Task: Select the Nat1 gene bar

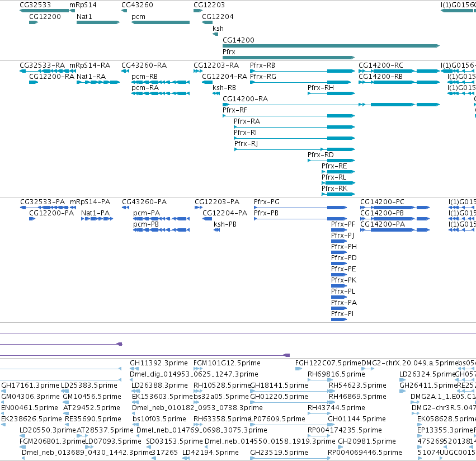Action: click(98, 22)
